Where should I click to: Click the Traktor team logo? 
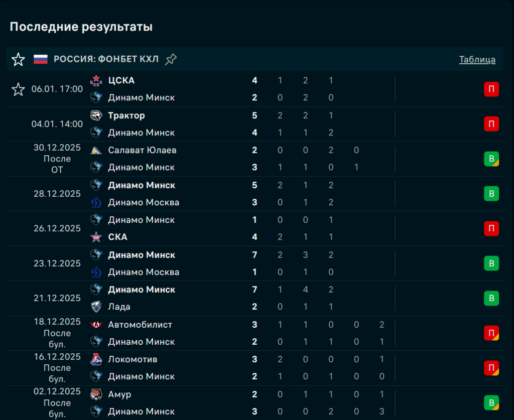click(96, 116)
